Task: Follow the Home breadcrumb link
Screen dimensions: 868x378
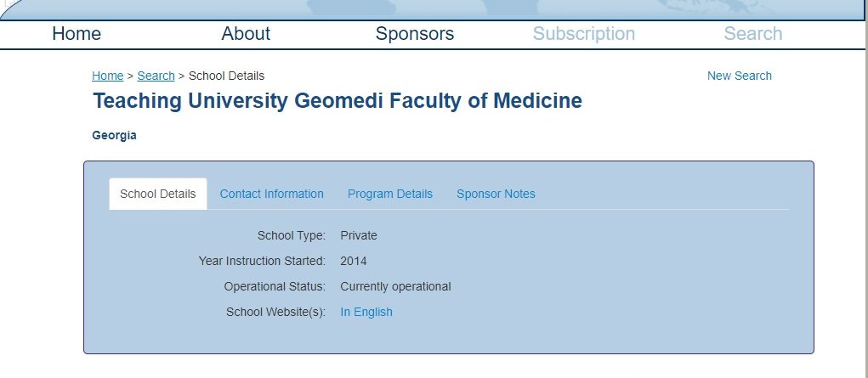Action: [107, 76]
